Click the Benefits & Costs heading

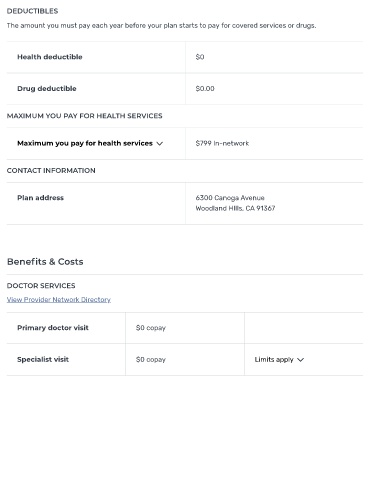[45, 262]
